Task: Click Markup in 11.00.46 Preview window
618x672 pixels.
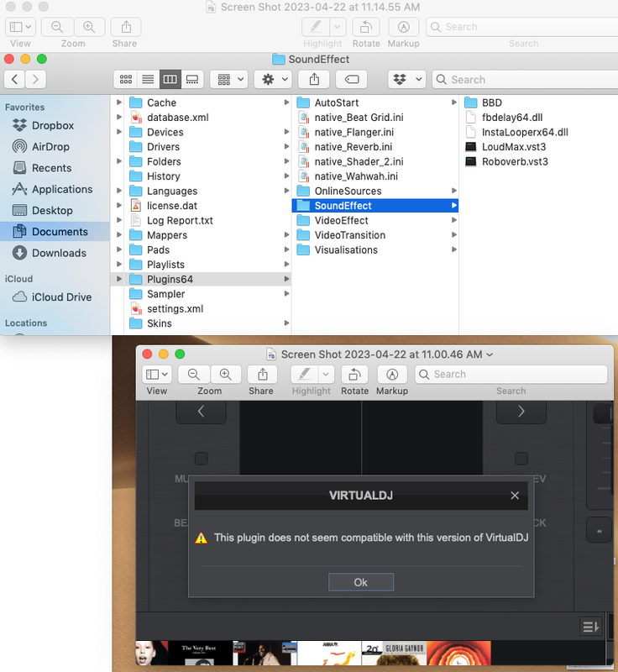Action: (x=392, y=374)
